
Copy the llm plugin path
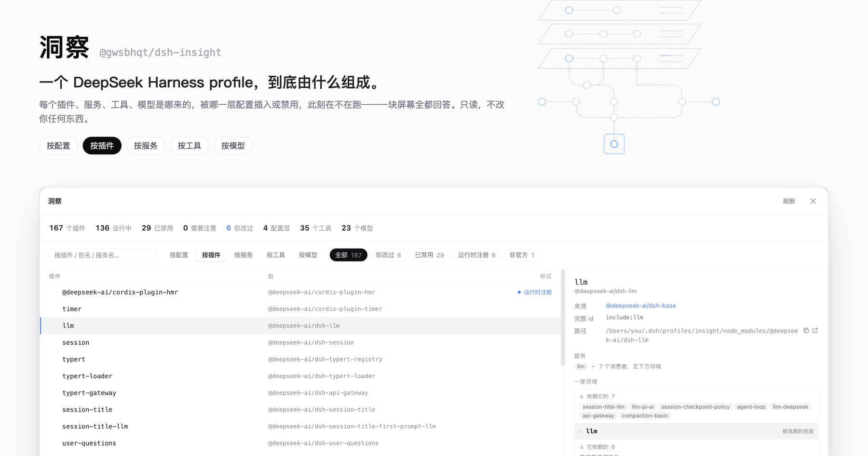click(x=806, y=331)
